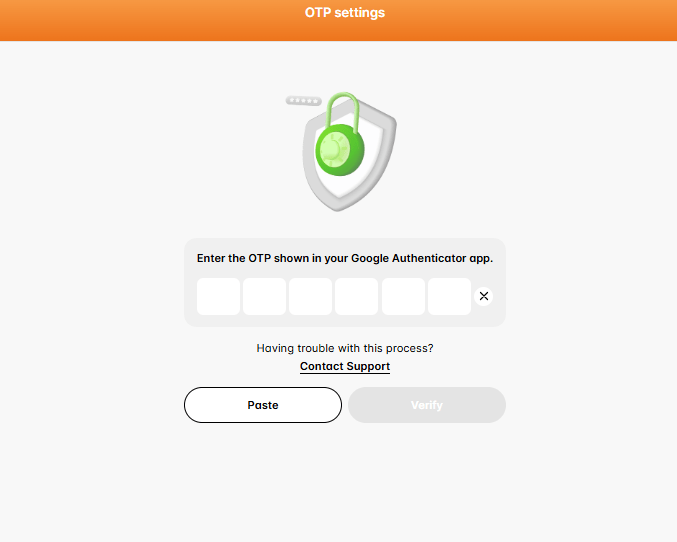Click the OTP settings header title
The width and height of the screenshot is (677, 542).
pos(345,13)
